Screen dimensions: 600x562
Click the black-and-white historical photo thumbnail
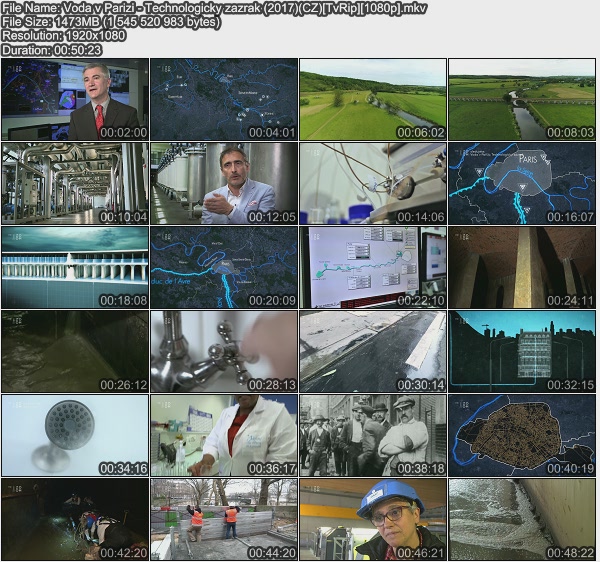tap(373, 435)
